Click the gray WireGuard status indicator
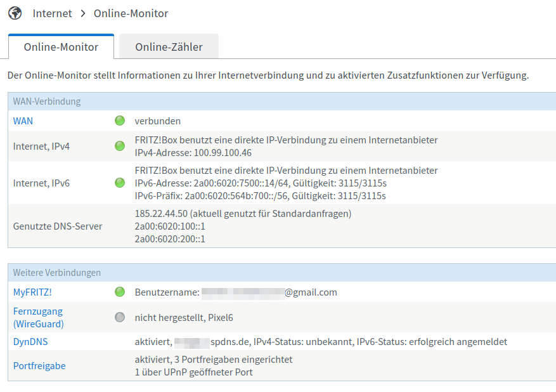This screenshot has width=556, height=392. tap(120, 317)
